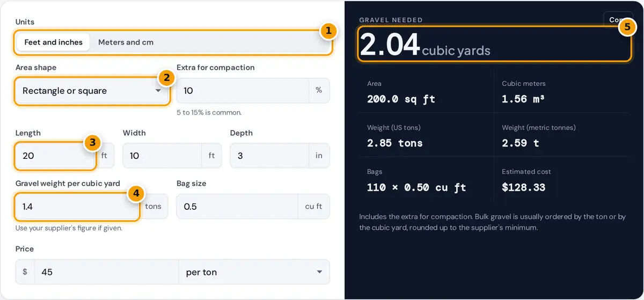644x300 pixels.
Task: Focus the Width input field
Action: (x=162, y=156)
